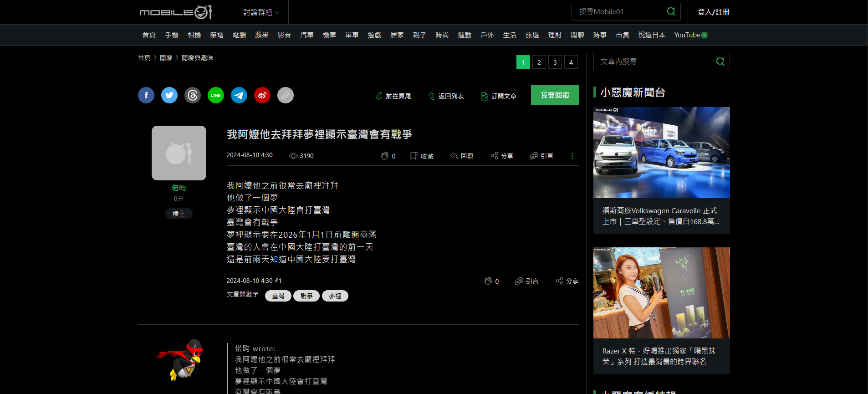
Task: Open the three-dot more options menu
Action: [572, 156]
